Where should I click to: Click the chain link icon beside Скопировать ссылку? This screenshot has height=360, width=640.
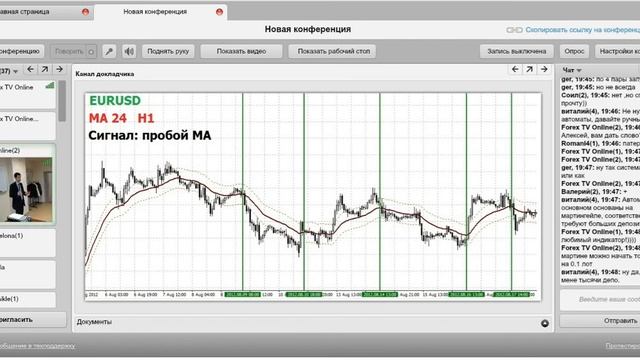pos(514,30)
